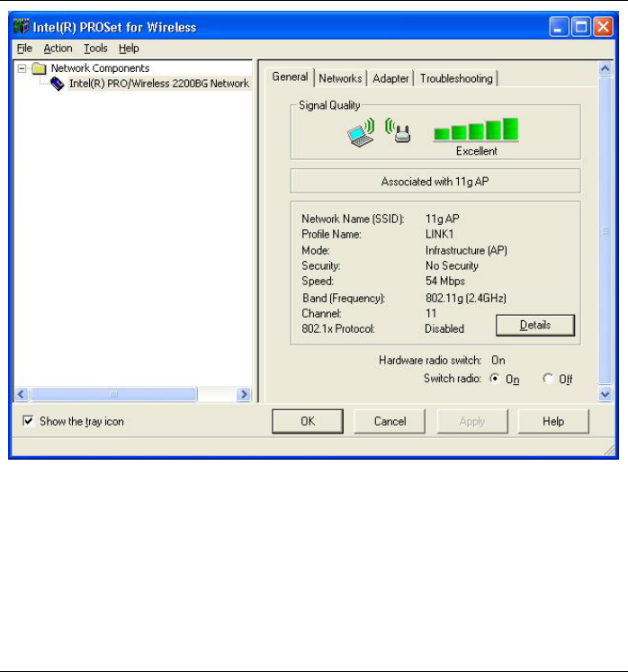Click the Channel value 11
Image resolution: width=628 pixels, height=672 pixels.
tap(431, 313)
